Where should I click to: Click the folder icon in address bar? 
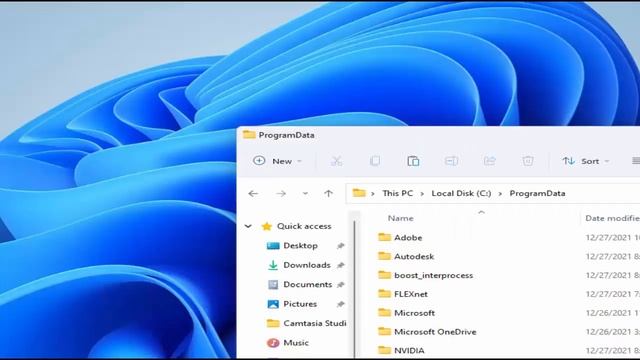pos(359,193)
